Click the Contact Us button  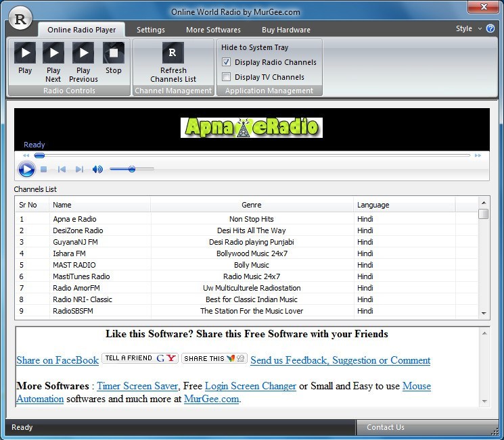coord(386,427)
